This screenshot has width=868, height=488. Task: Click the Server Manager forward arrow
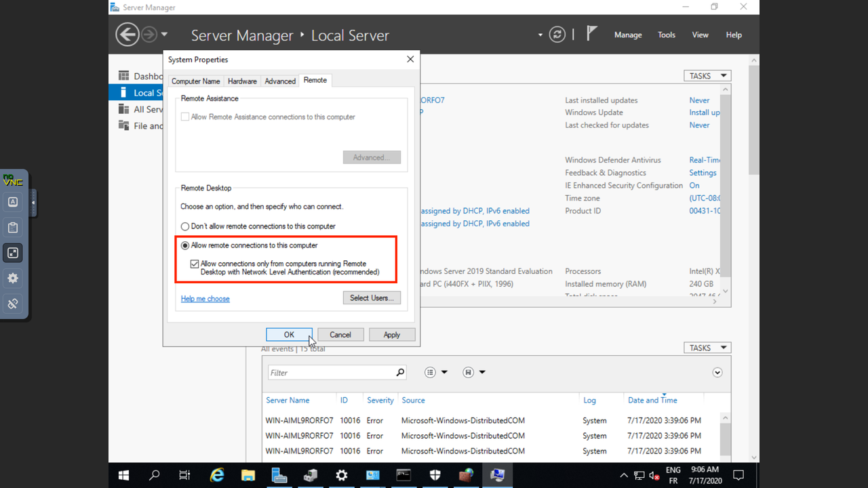pos(149,35)
